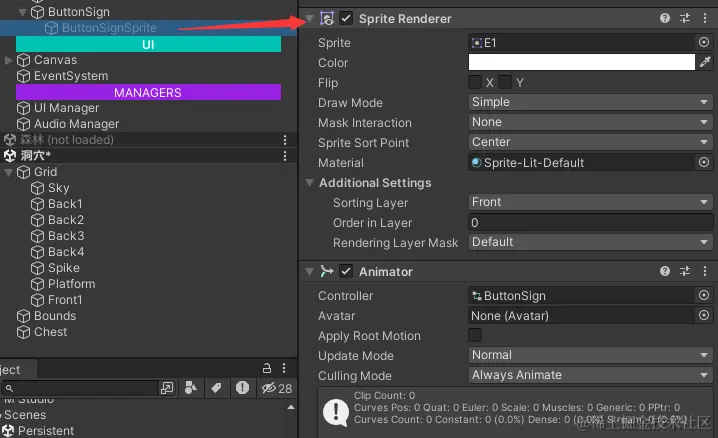
Task: Expand the Canvas object in hierarchy
Action: click(8, 60)
